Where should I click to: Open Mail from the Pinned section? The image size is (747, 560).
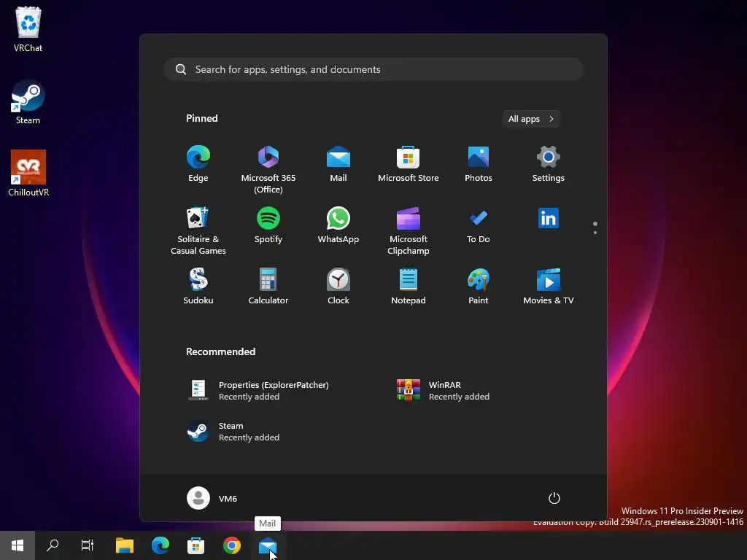pyautogui.click(x=338, y=164)
